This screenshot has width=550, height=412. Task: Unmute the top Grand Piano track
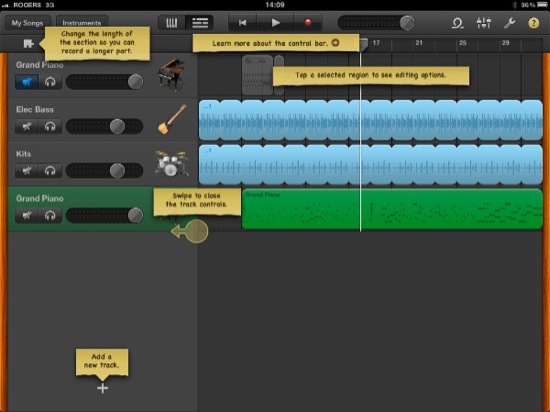[27, 82]
